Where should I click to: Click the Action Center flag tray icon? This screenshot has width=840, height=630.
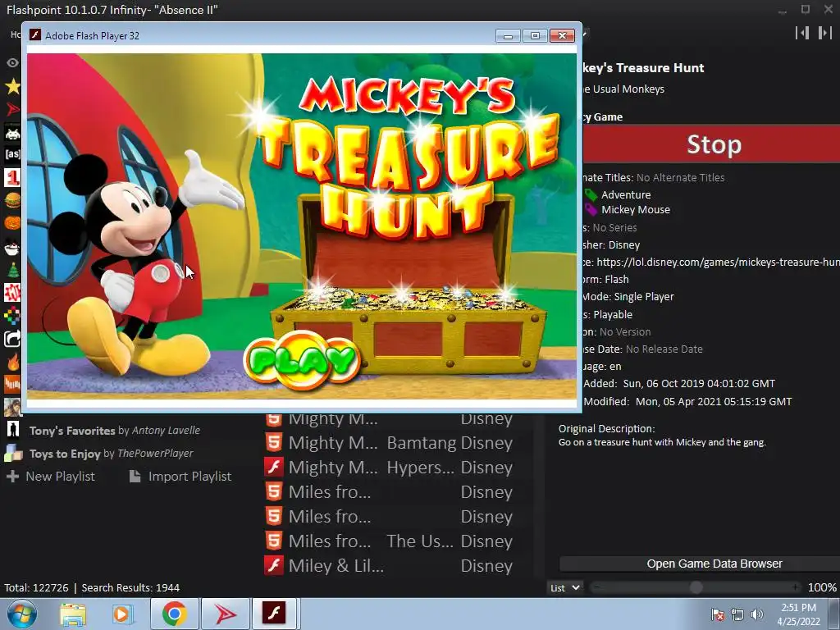click(717, 614)
